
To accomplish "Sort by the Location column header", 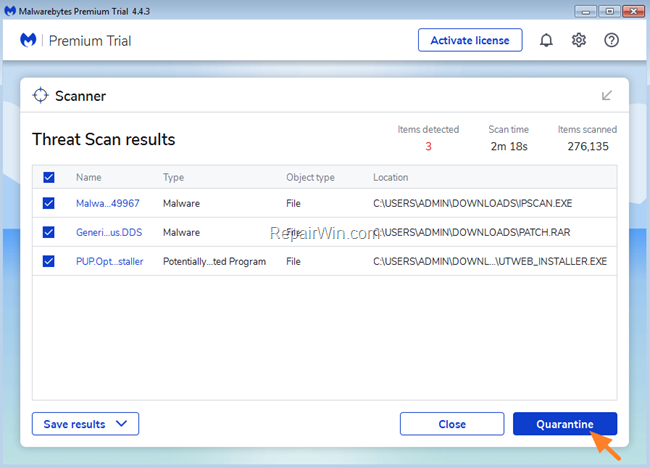I will click(390, 177).
